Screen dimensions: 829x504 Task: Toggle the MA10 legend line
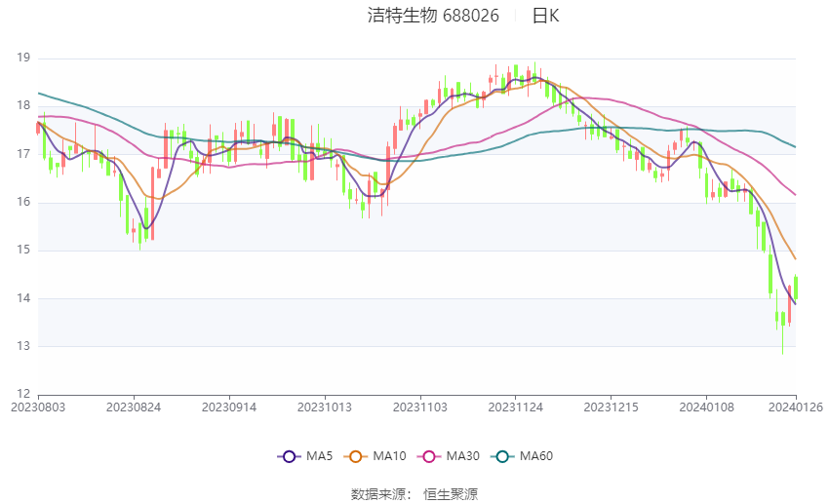tap(375, 456)
